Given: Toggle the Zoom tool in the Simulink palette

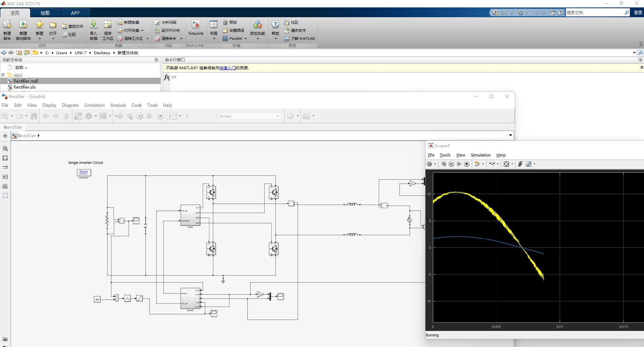Looking at the screenshot, I should [5, 149].
